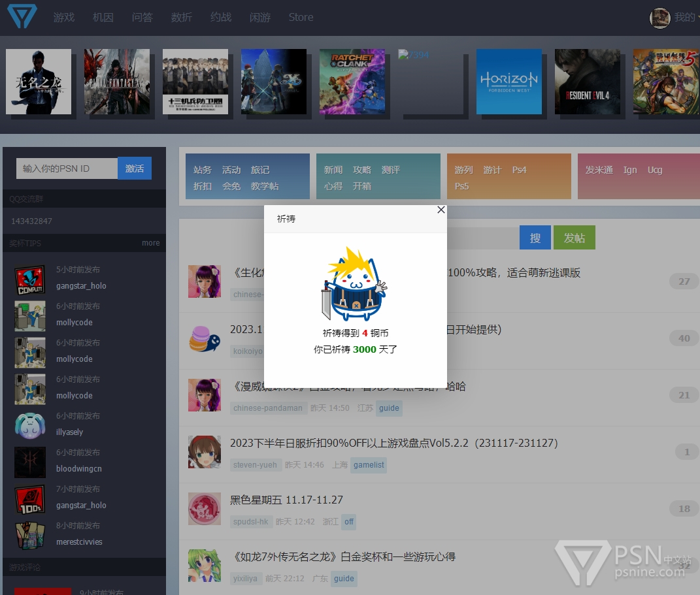Click the gamelist tag on steven-yueh post
Image resolution: width=700 pixels, height=595 pixels.
click(369, 465)
